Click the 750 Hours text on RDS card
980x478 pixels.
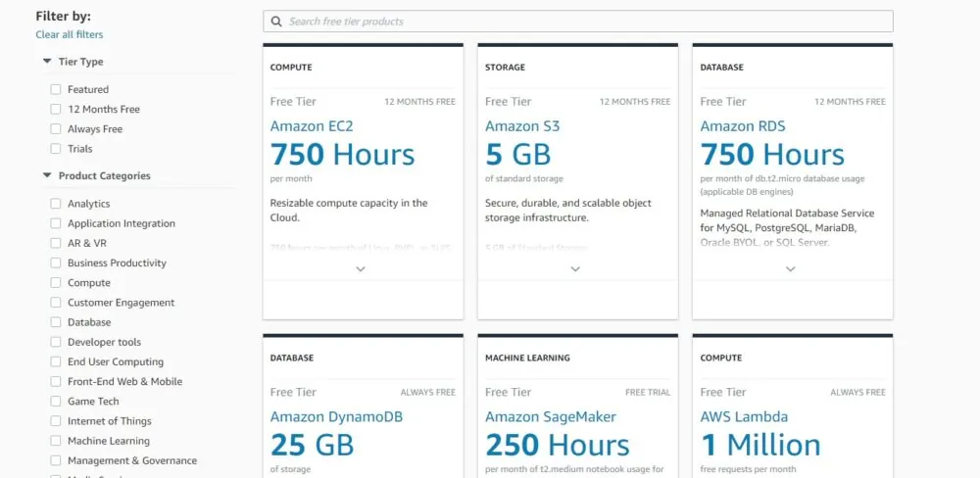(x=772, y=155)
